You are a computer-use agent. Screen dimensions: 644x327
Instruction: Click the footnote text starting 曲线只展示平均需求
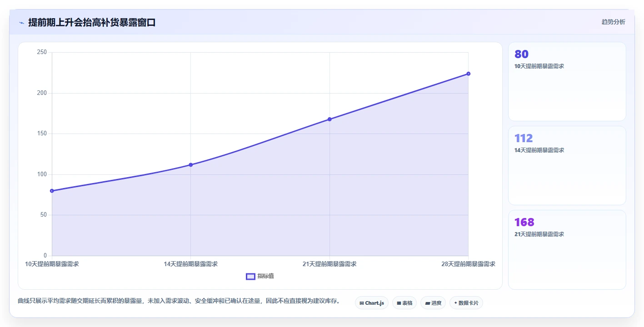click(x=179, y=301)
